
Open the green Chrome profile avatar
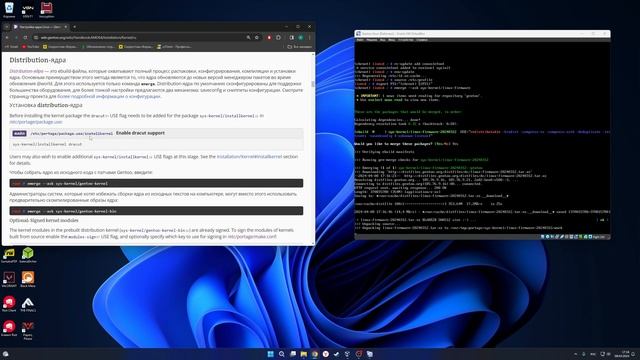tap(301, 38)
